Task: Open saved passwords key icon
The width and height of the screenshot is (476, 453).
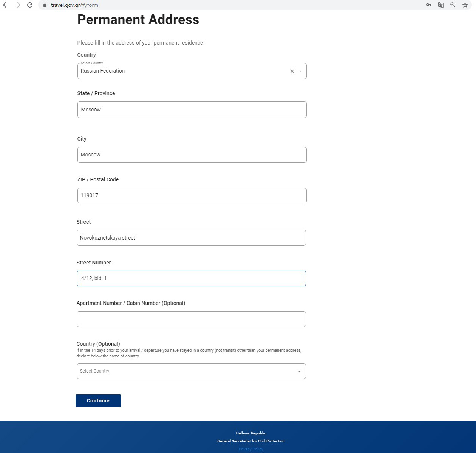Action: (429, 5)
